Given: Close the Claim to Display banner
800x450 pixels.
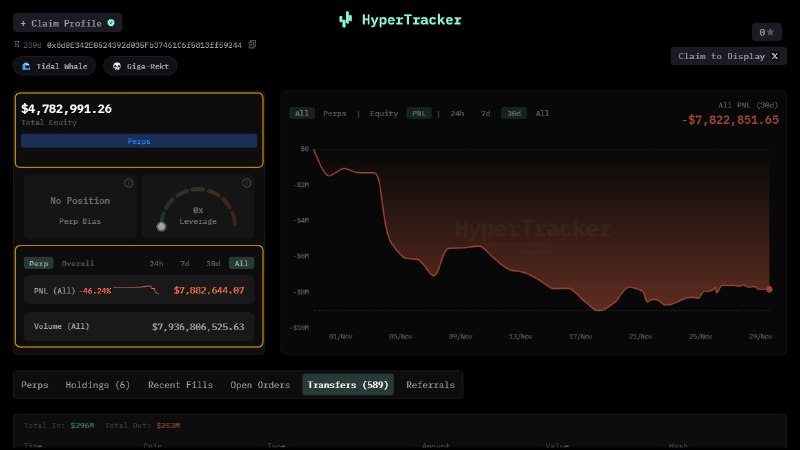Looking at the screenshot, I should [x=774, y=56].
